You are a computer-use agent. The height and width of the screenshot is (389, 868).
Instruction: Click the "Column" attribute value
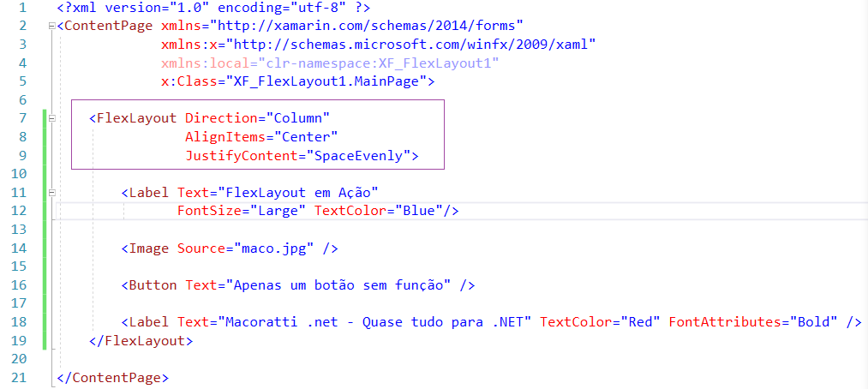click(x=298, y=118)
